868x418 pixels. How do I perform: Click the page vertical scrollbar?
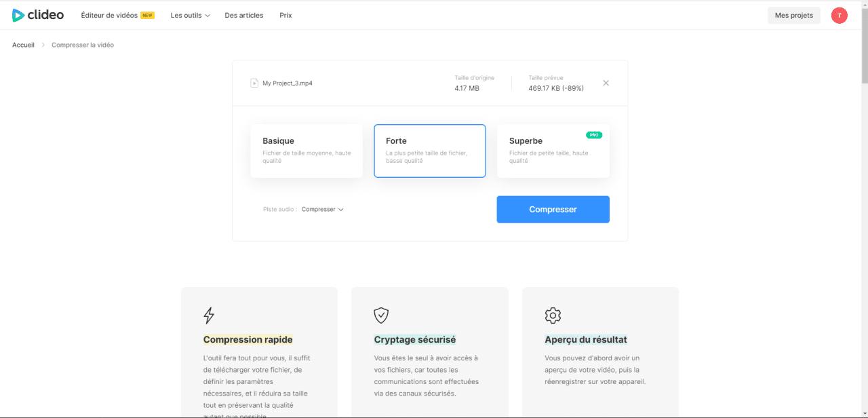864,41
